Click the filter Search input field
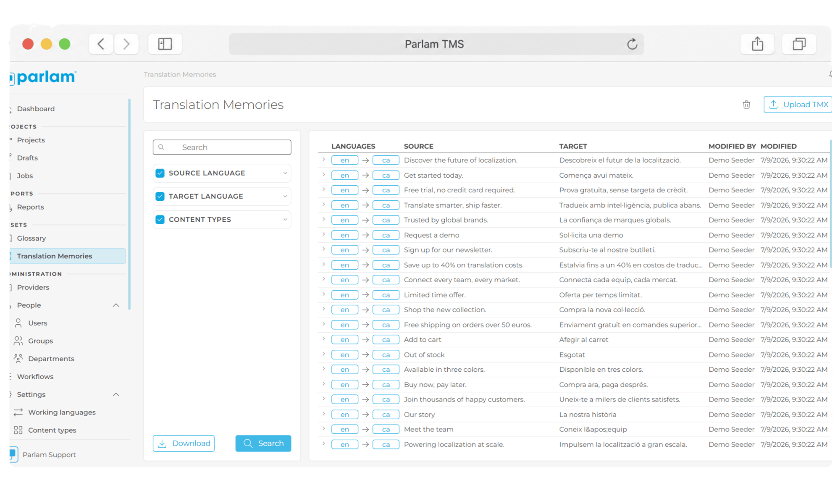840x504 pixels. 222,147
